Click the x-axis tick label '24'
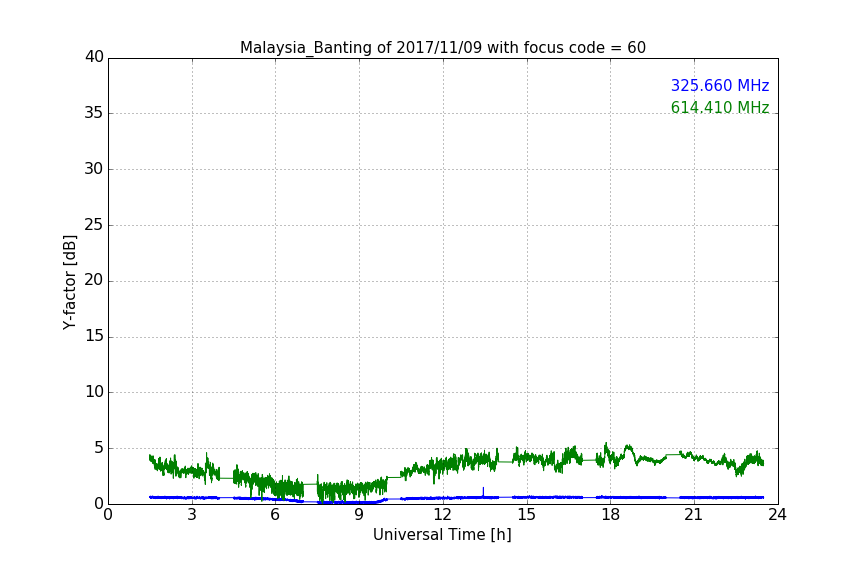This screenshot has width=864, height=576. [777, 515]
